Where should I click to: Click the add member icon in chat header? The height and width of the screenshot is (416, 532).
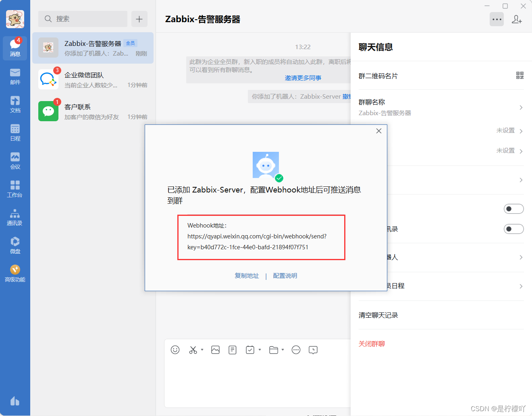point(517,19)
